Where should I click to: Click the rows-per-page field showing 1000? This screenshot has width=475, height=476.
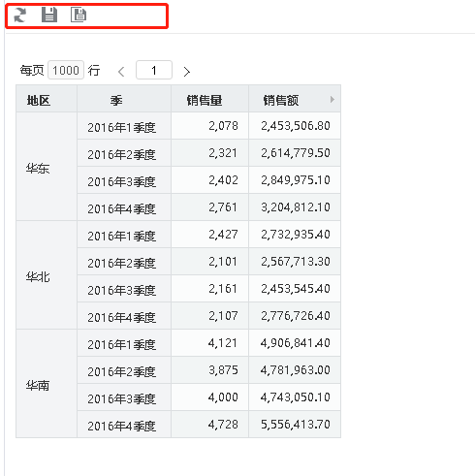[x=66, y=70]
